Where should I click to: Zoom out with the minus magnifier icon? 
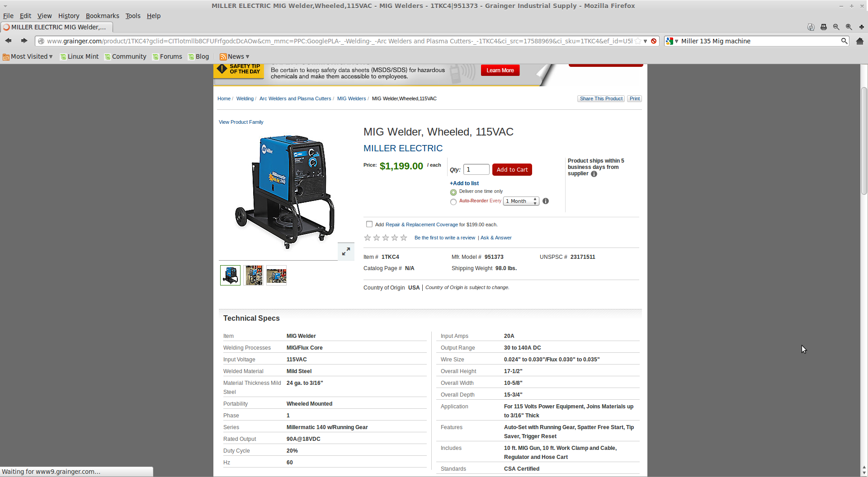836,27
